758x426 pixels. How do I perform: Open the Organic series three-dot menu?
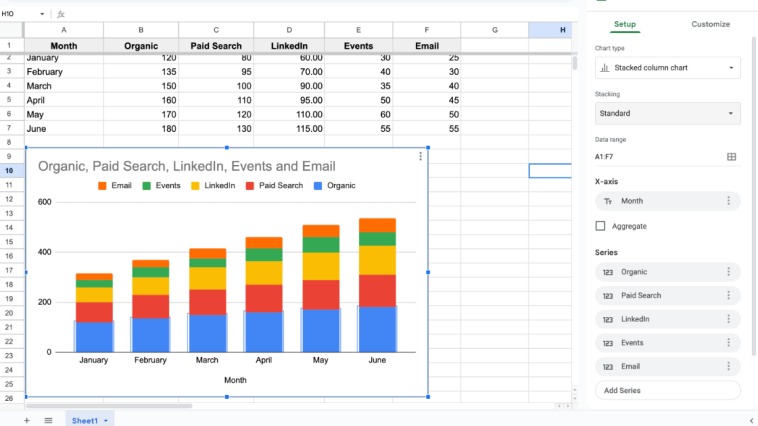(x=728, y=272)
